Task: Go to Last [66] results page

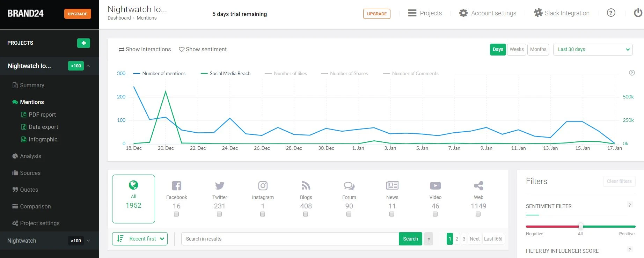Action: (493, 239)
